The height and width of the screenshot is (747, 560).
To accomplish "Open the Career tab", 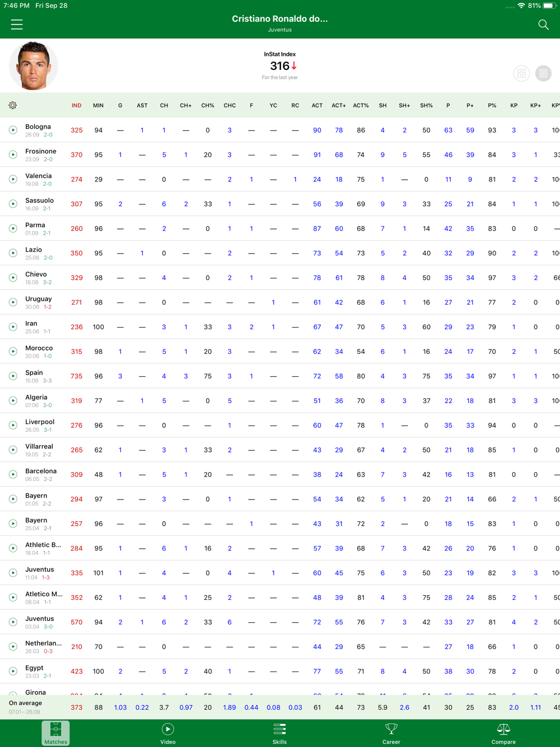I will (x=391, y=734).
